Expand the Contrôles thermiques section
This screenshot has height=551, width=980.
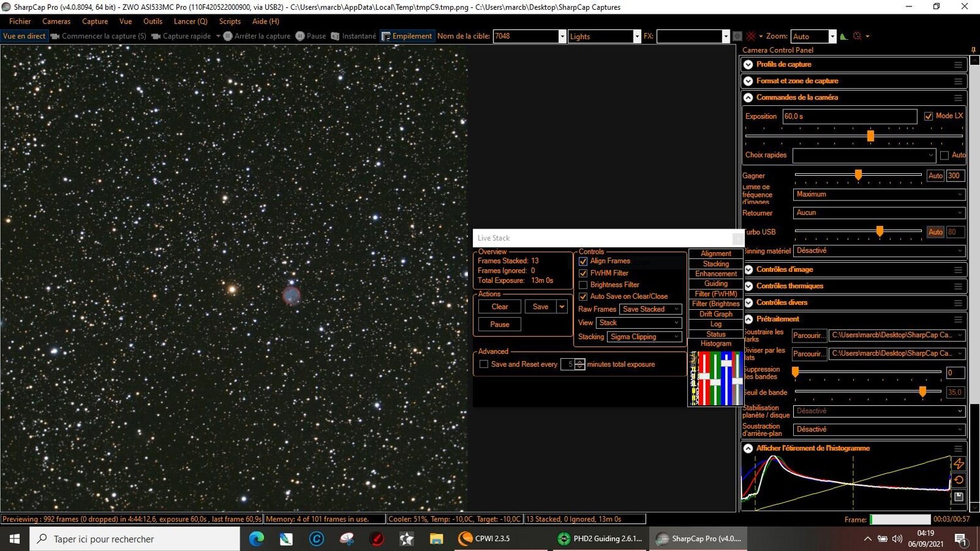(749, 286)
